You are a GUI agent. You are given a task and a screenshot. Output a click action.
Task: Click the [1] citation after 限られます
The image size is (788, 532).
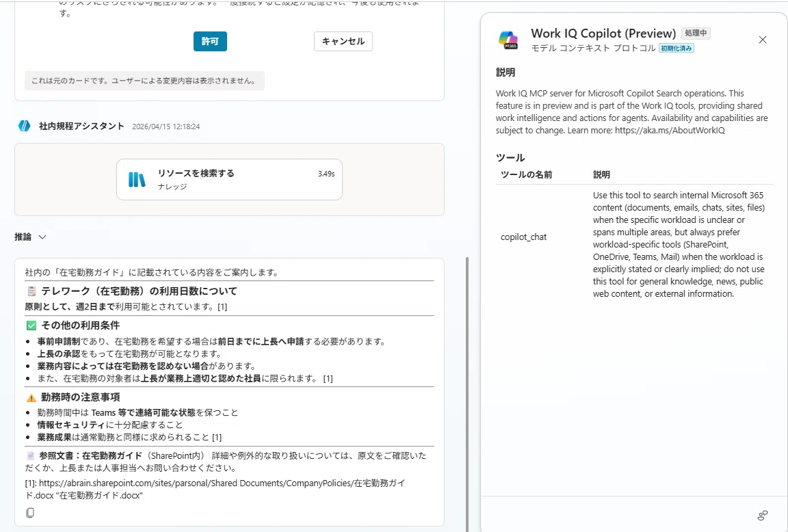(x=328, y=379)
